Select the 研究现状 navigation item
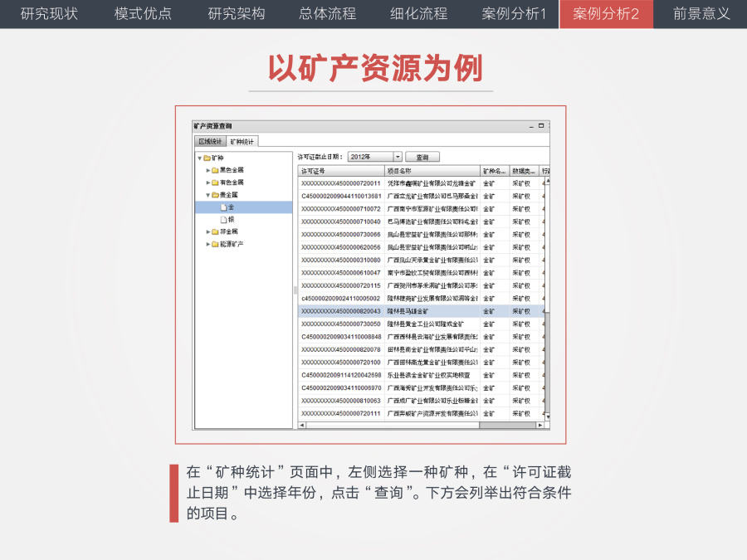747x560 pixels. (x=46, y=14)
